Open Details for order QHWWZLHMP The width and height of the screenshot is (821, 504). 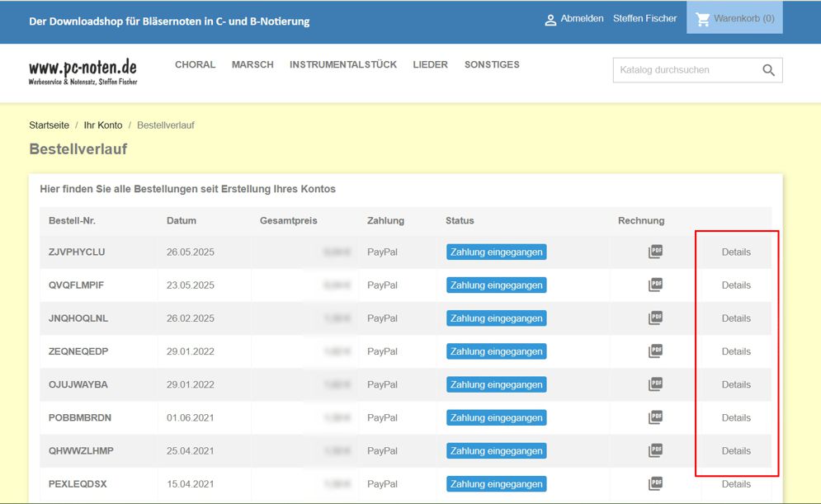pyautogui.click(x=736, y=451)
